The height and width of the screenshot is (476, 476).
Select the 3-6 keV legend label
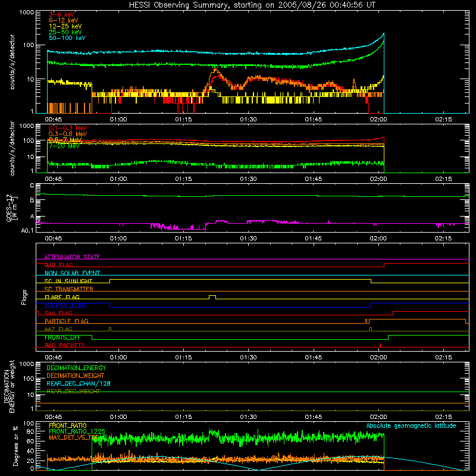62,14
